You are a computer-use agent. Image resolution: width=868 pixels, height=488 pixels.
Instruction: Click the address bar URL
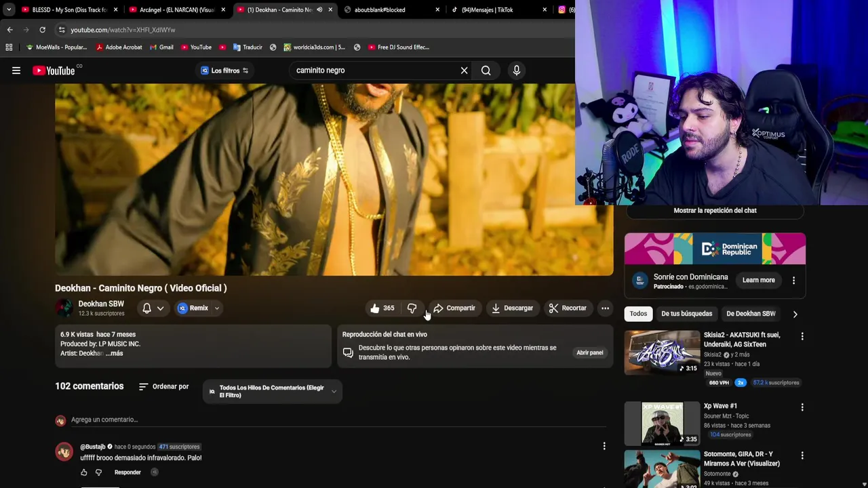click(x=123, y=30)
